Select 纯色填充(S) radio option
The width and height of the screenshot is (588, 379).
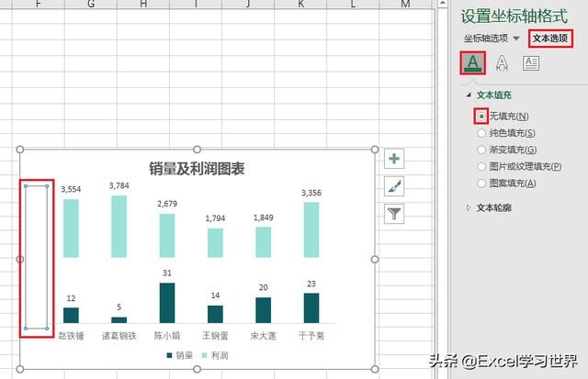click(481, 133)
